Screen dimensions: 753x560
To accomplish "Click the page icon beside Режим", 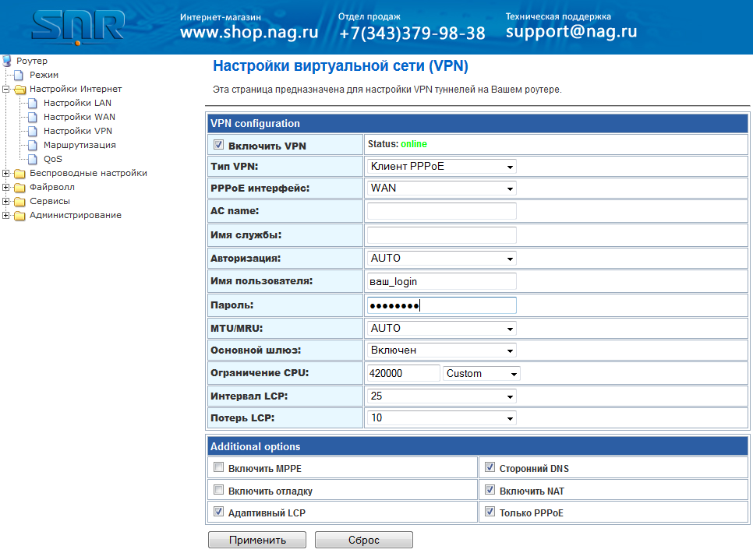I will (19, 75).
